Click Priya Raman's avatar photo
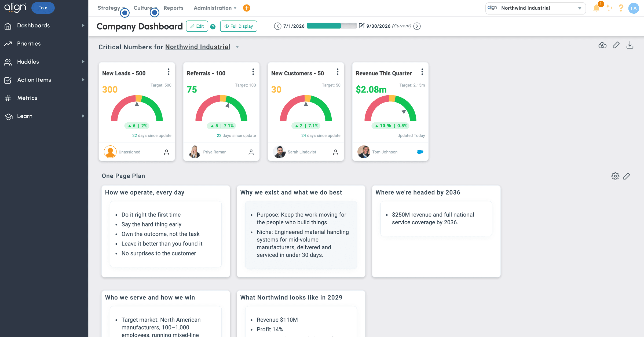Viewport: 644px width, 337px height. tap(195, 152)
